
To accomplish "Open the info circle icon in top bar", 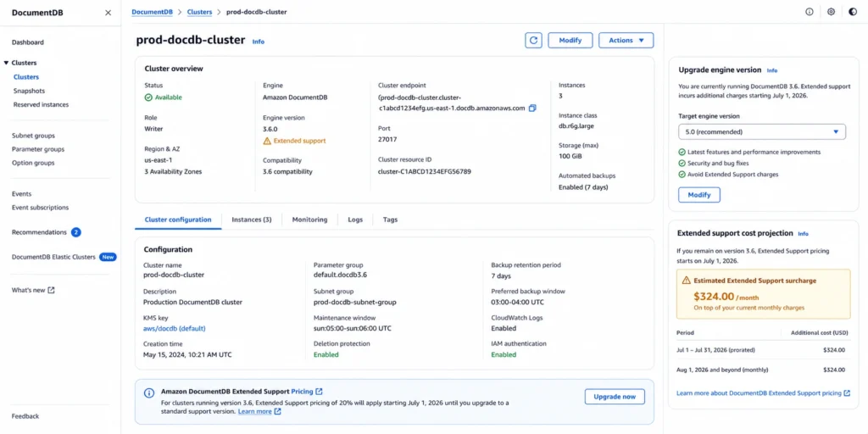I will (810, 12).
